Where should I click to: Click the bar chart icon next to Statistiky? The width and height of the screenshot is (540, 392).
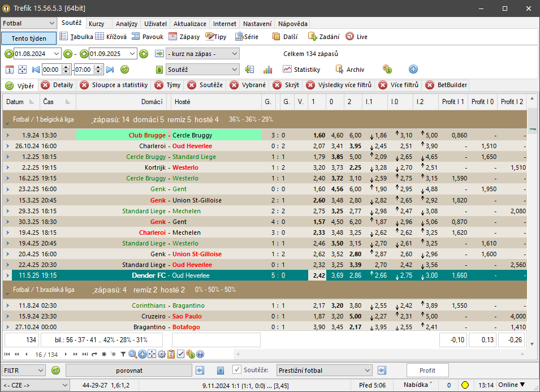267,70
